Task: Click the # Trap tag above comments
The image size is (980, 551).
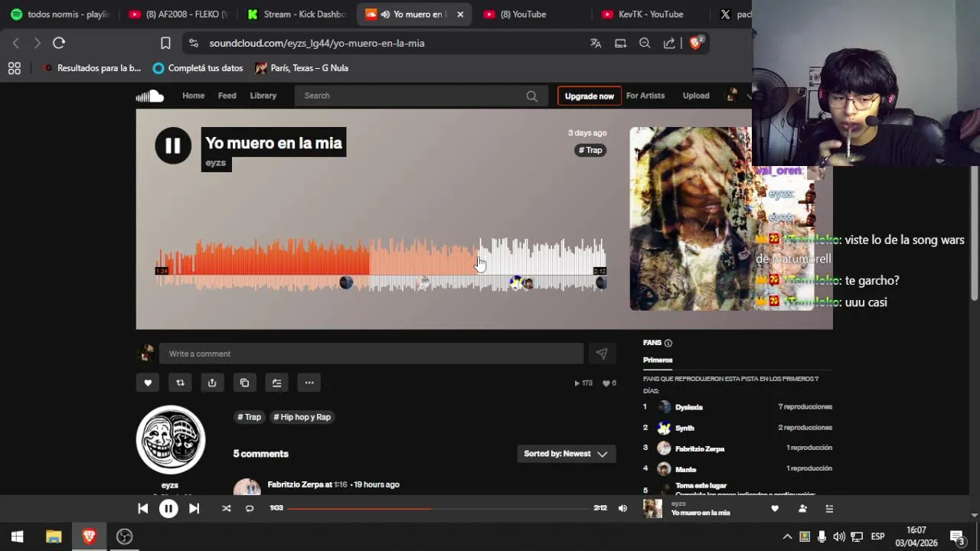Action: 250,417
